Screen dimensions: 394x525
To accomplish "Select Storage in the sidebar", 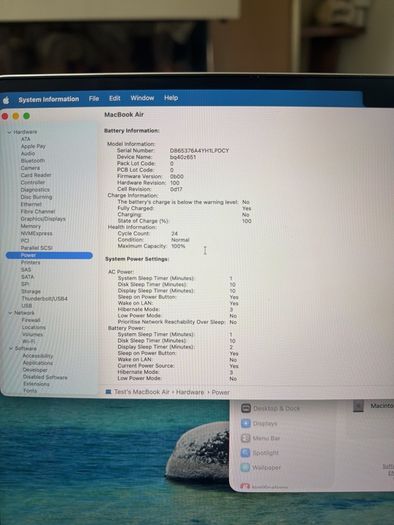I will [x=31, y=292].
